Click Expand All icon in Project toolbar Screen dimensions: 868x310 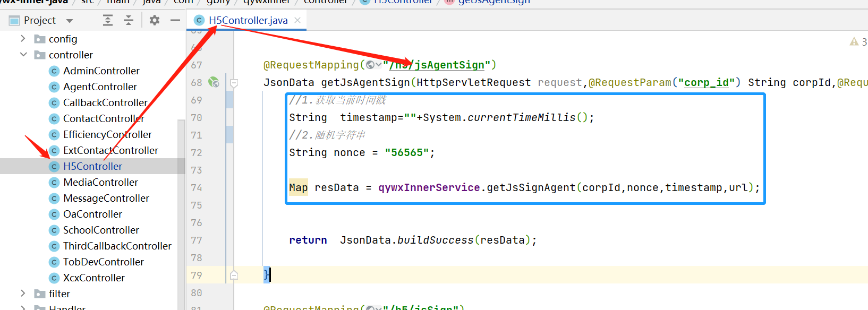108,20
